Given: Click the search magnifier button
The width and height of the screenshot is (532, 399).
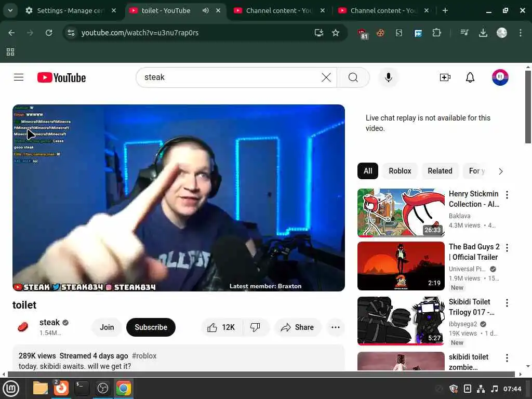Looking at the screenshot, I should click(x=353, y=78).
